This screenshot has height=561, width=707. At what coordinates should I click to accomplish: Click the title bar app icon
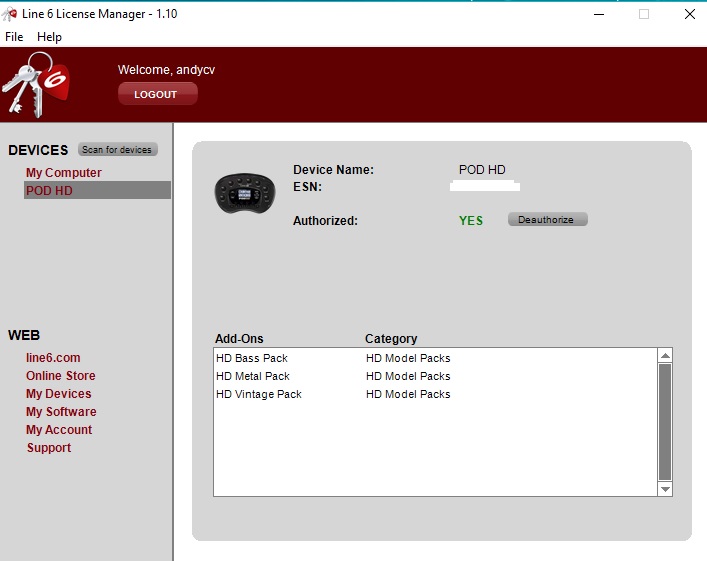(9, 14)
